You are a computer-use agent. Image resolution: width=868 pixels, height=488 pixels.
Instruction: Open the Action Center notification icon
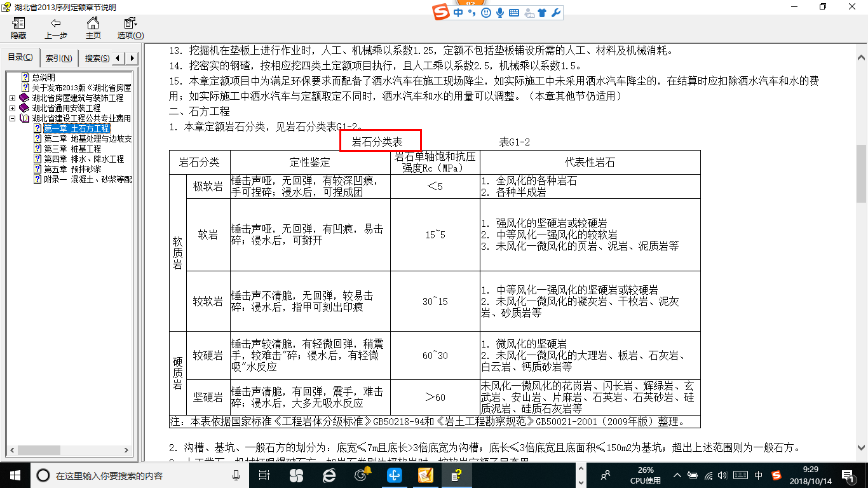click(848, 475)
